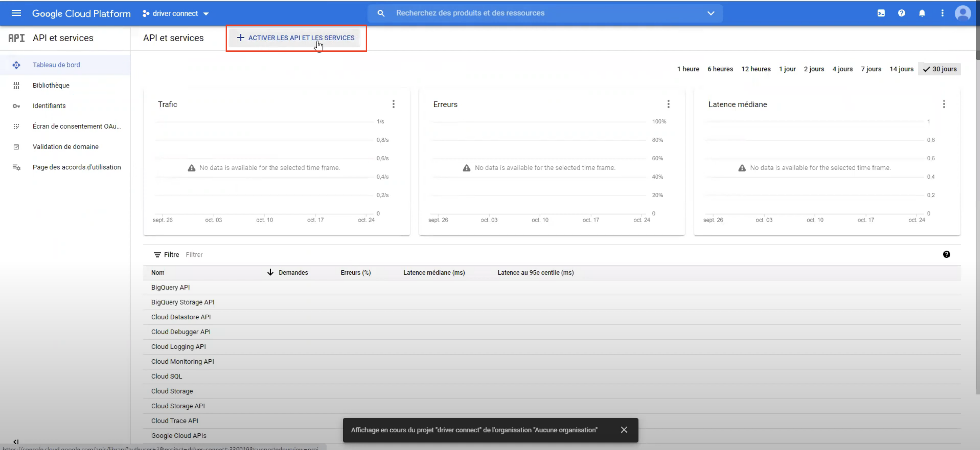Image resolution: width=980 pixels, height=450 pixels.
Task: Select the 6 heures time range
Action: 720,69
